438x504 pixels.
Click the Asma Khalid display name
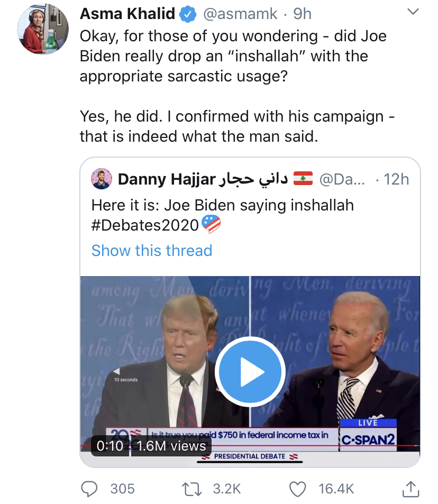point(127,14)
